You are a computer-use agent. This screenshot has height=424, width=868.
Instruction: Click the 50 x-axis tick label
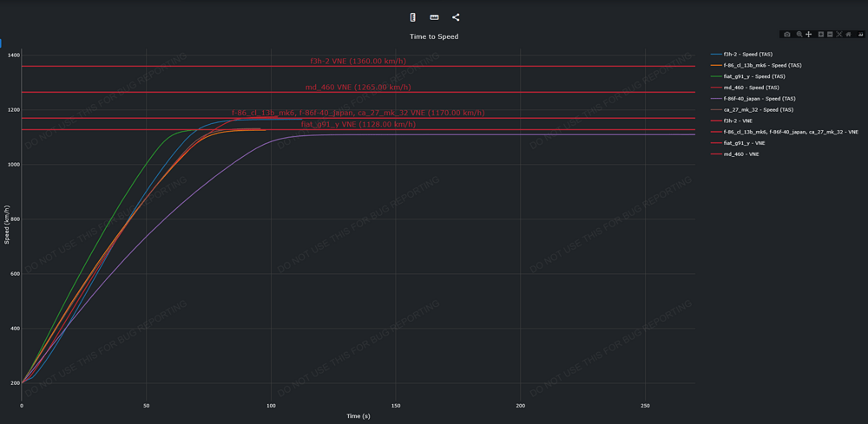coord(146,406)
